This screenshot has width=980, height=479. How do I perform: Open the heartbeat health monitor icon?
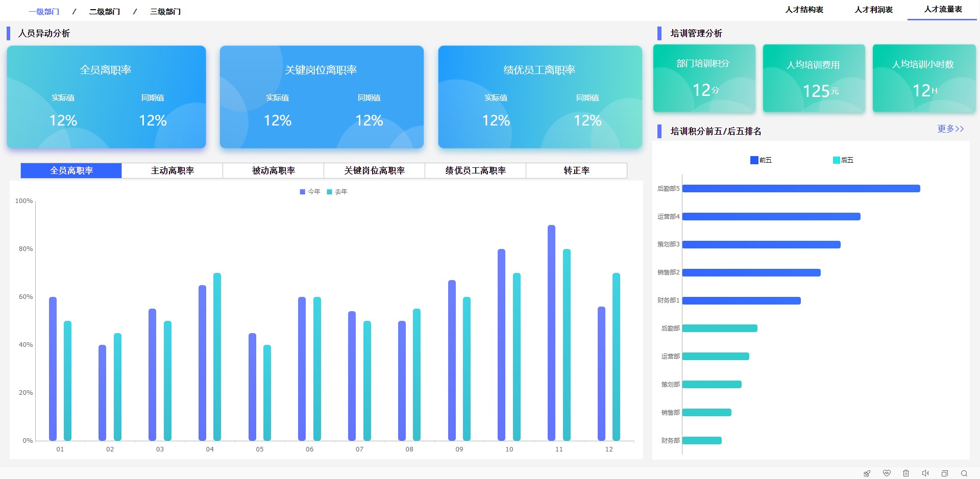coord(887,473)
